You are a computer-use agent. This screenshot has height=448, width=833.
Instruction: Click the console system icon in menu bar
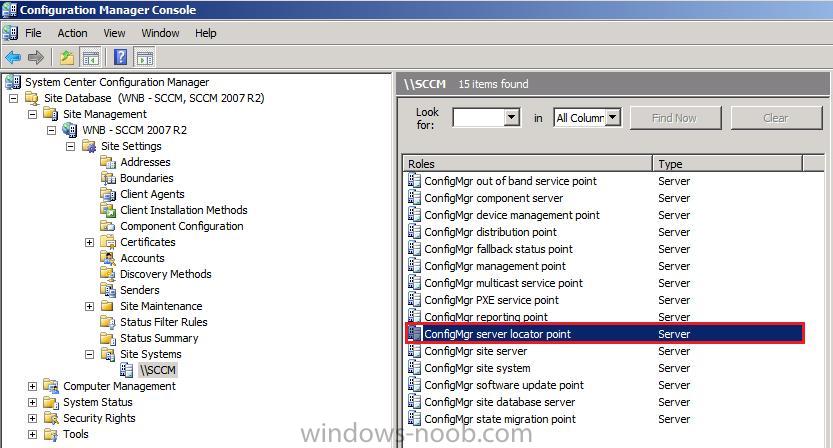click(10, 33)
